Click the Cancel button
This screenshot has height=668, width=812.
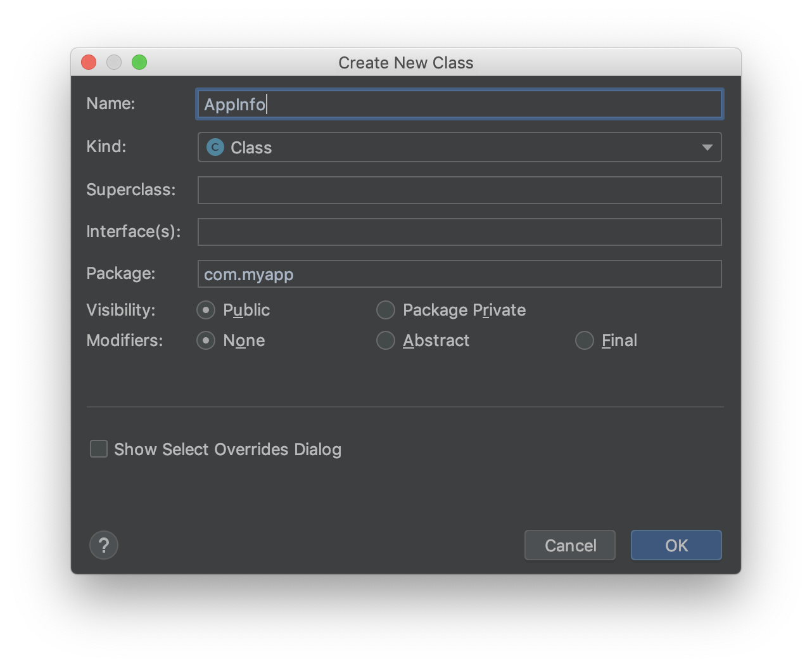coord(570,545)
